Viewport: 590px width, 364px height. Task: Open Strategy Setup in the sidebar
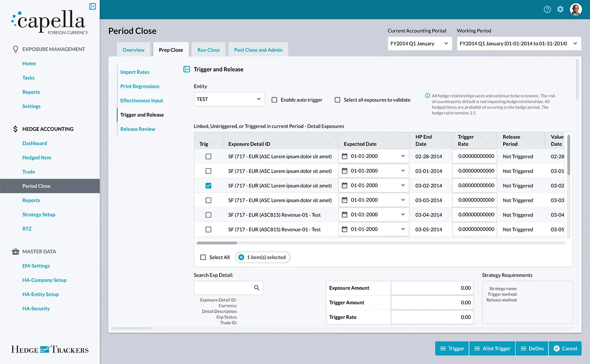pos(39,214)
